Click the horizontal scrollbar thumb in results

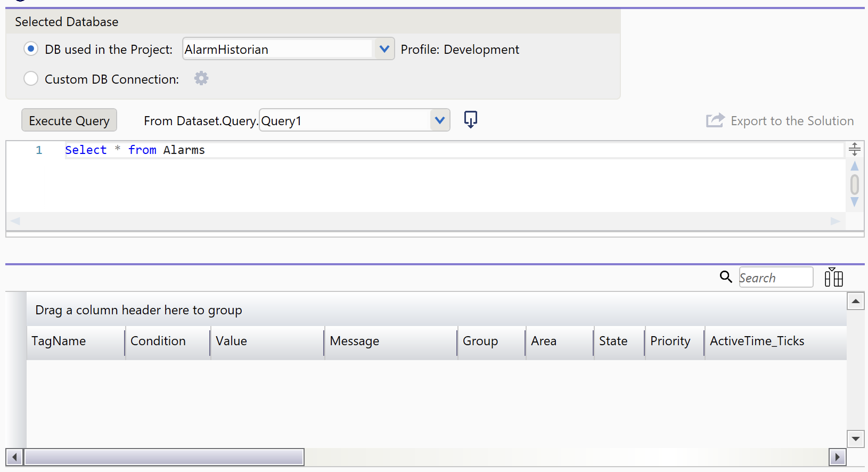(x=164, y=457)
